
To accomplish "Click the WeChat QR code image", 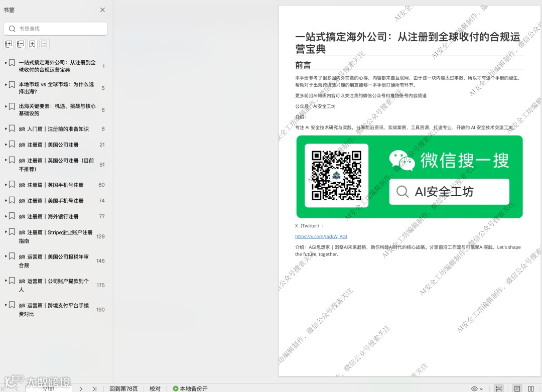I will [336, 175].
